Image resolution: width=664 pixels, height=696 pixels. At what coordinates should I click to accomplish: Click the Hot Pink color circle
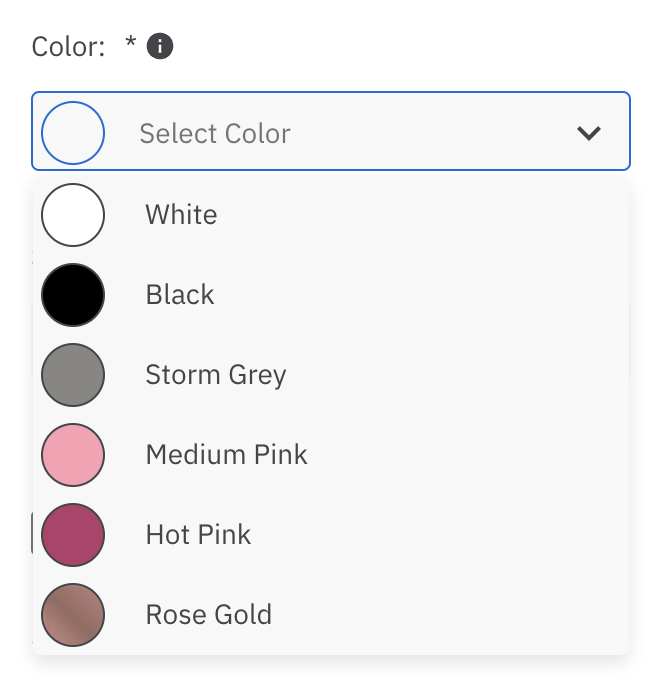(x=73, y=534)
